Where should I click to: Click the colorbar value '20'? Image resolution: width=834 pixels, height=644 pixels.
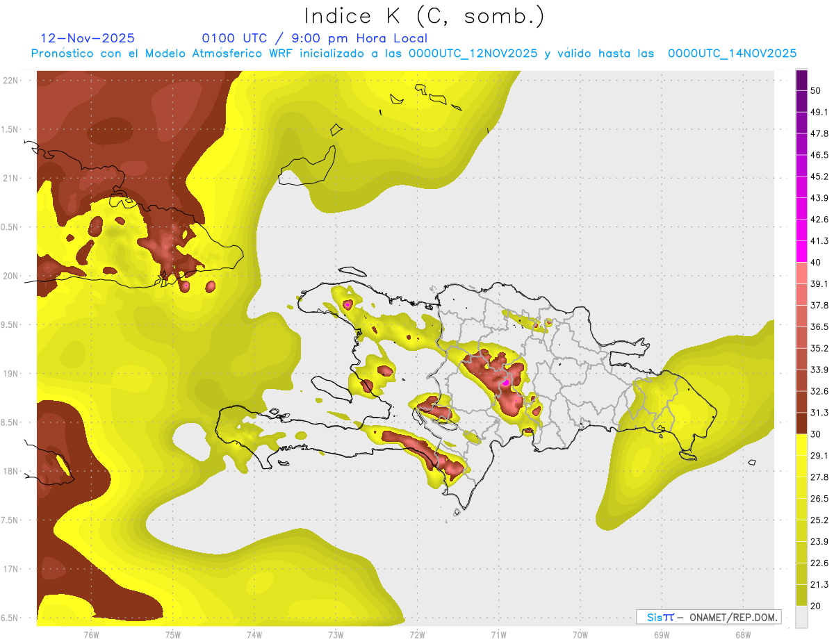point(816,606)
